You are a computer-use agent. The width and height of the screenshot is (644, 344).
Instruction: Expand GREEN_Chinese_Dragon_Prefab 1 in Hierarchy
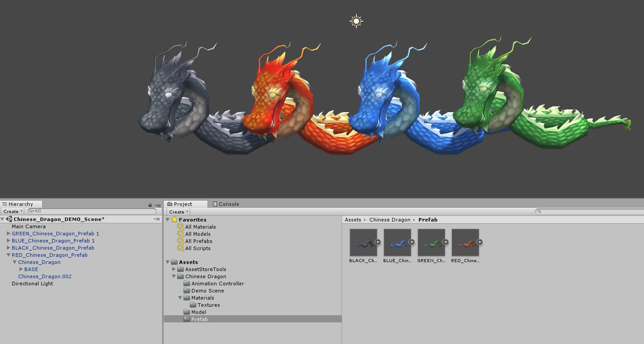(x=8, y=233)
